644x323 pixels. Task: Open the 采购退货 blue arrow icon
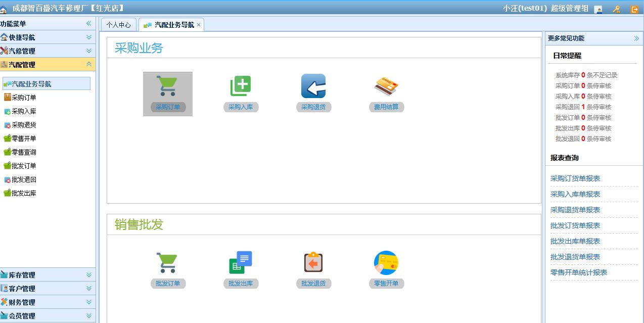coord(313,86)
